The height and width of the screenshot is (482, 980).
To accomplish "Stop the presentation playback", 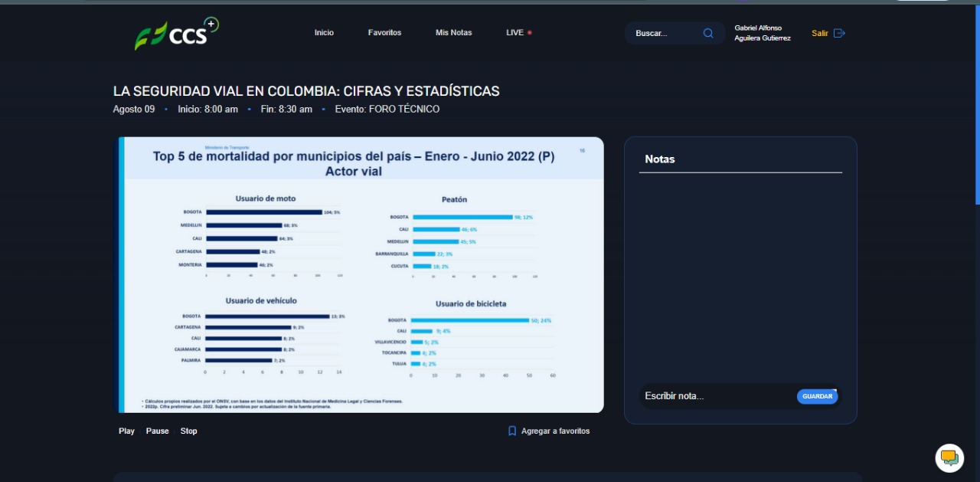I will coord(188,431).
